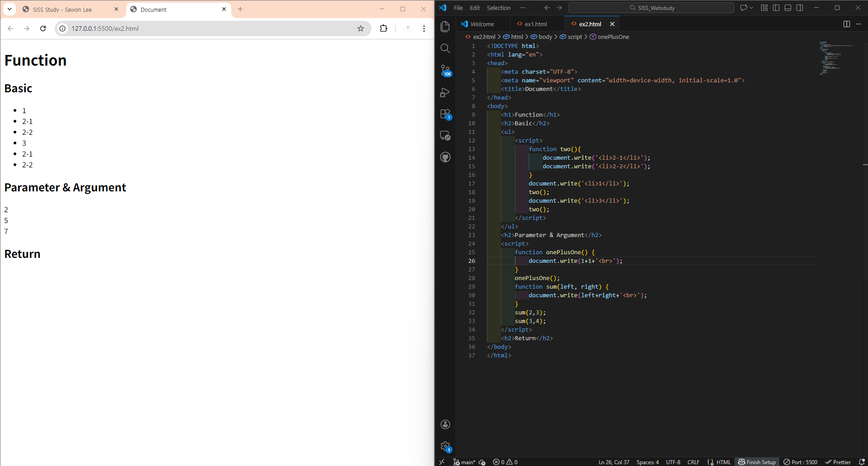The width and height of the screenshot is (868, 466).
Task: Click Port : 5500 in status bar
Action: (801, 462)
